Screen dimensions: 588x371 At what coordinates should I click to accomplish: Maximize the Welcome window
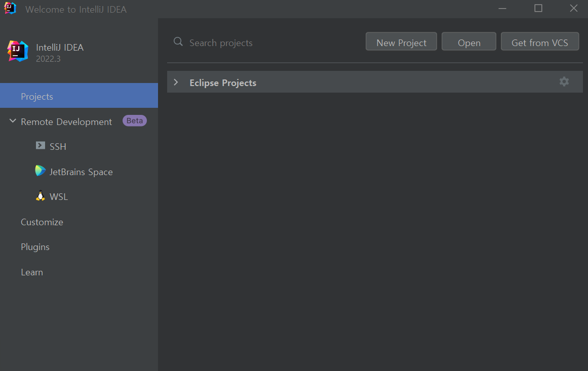[538, 8]
